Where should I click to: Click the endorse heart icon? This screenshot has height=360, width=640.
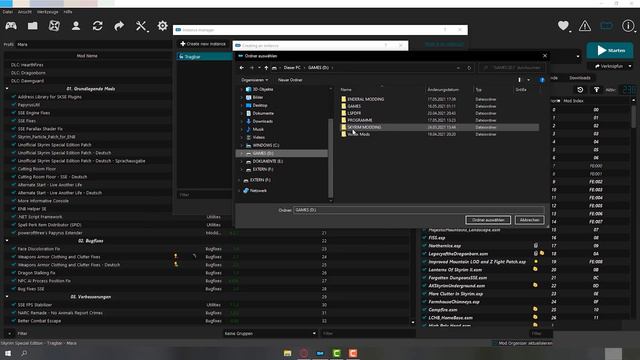coord(563,26)
